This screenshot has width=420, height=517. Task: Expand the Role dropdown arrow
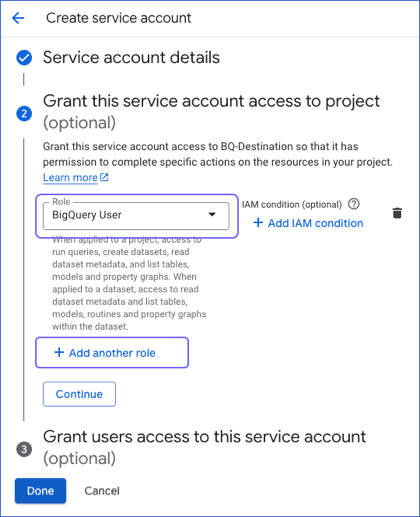coord(212,214)
